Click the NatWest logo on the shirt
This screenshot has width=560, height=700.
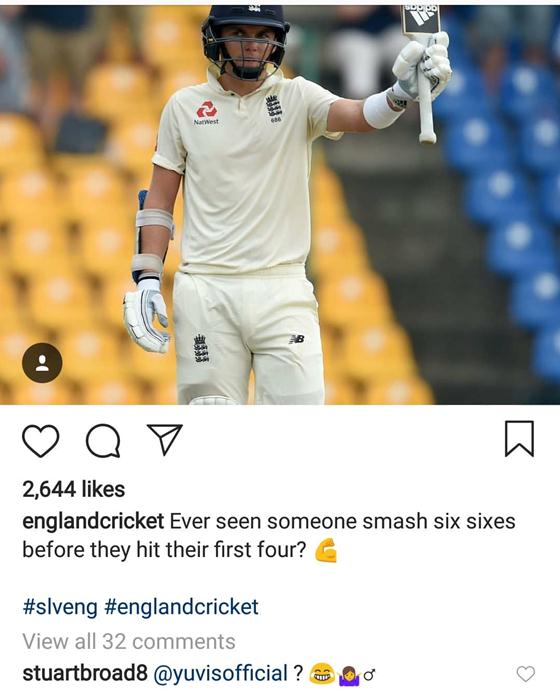pyautogui.click(x=206, y=113)
